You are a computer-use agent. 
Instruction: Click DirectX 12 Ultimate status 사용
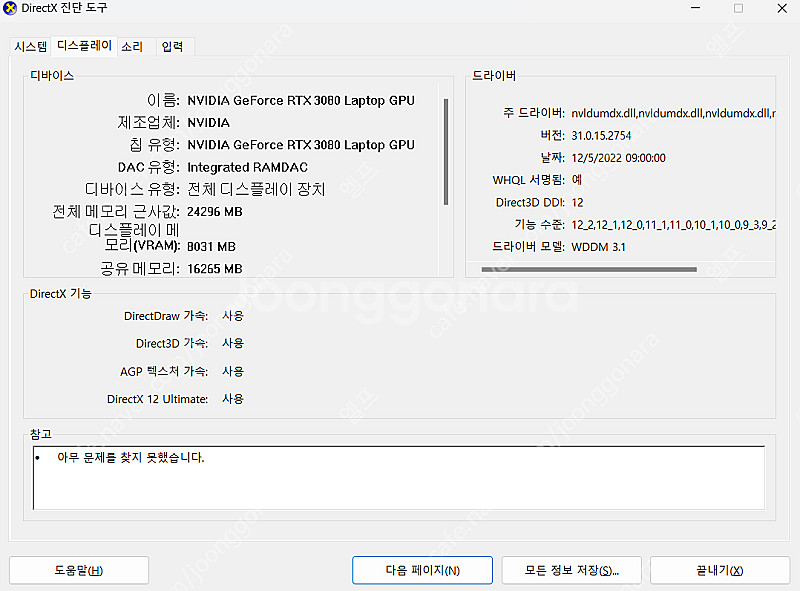pyautogui.click(x=233, y=399)
